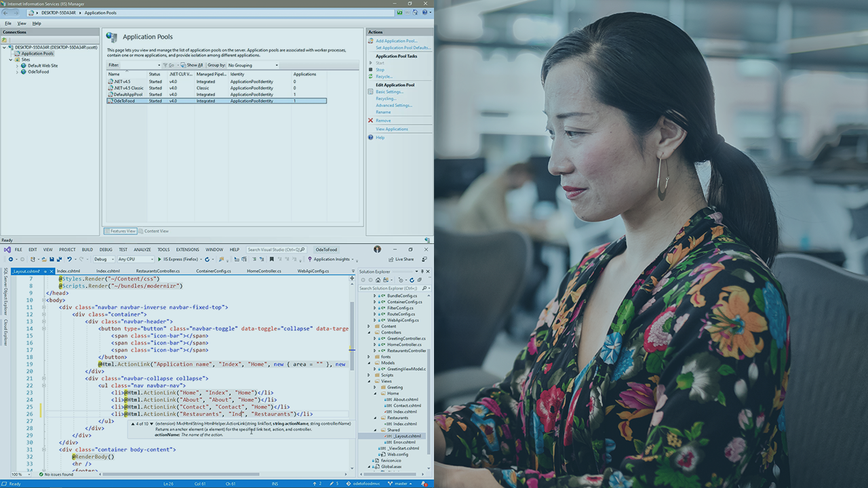Switch to Features View tab in IIS

point(120,231)
